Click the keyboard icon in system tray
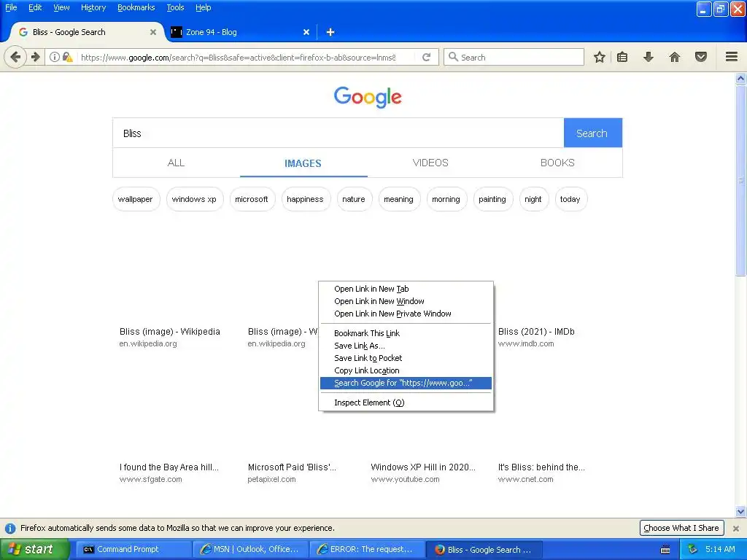This screenshot has height=560, width=747. click(x=665, y=550)
